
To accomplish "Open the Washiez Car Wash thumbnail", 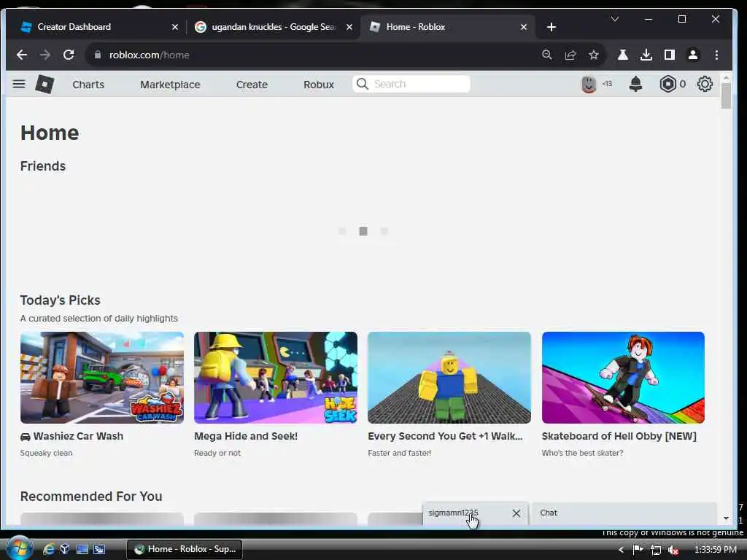I will (102, 378).
